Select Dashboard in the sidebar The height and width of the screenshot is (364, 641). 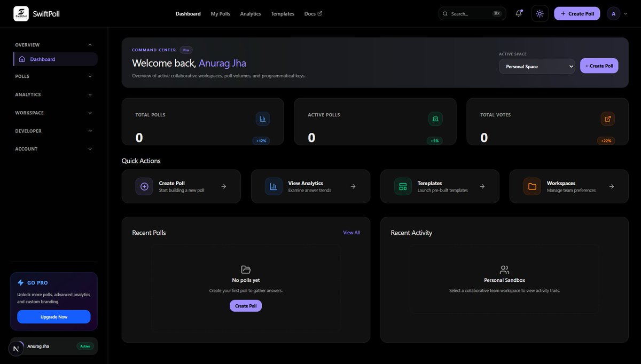point(56,59)
